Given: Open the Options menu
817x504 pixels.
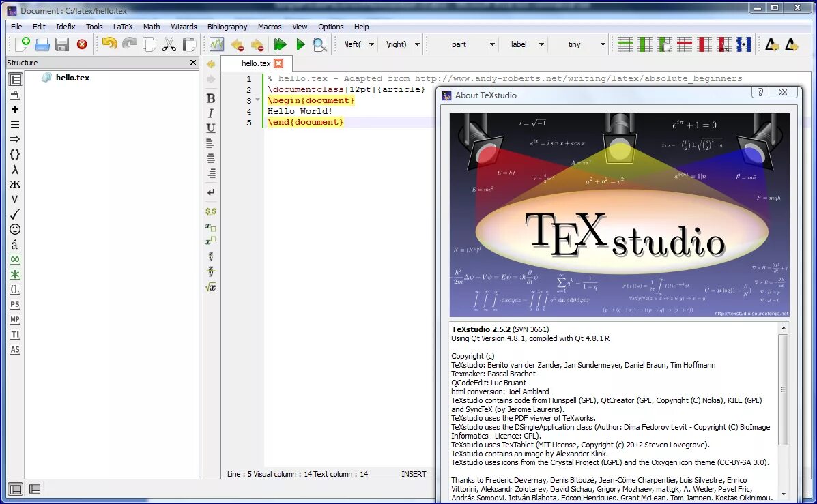Looking at the screenshot, I should tap(331, 27).
